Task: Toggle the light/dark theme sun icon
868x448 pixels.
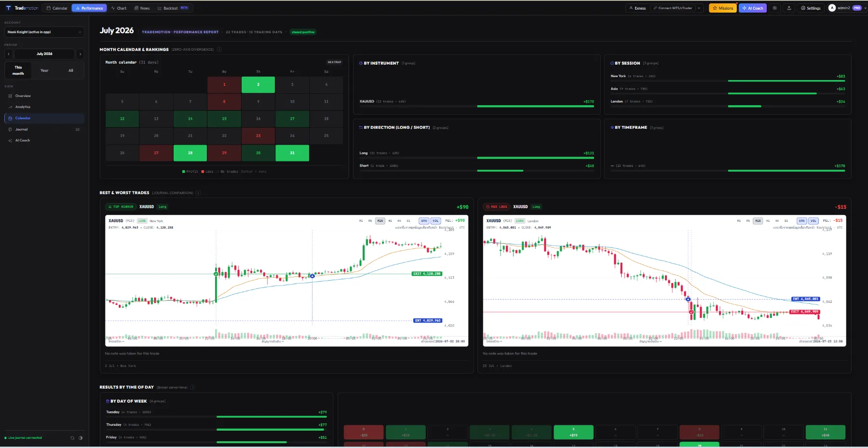Action: coord(775,8)
